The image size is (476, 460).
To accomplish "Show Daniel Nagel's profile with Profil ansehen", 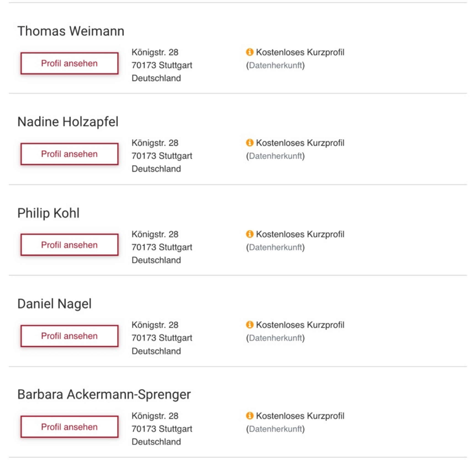I will (x=69, y=336).
